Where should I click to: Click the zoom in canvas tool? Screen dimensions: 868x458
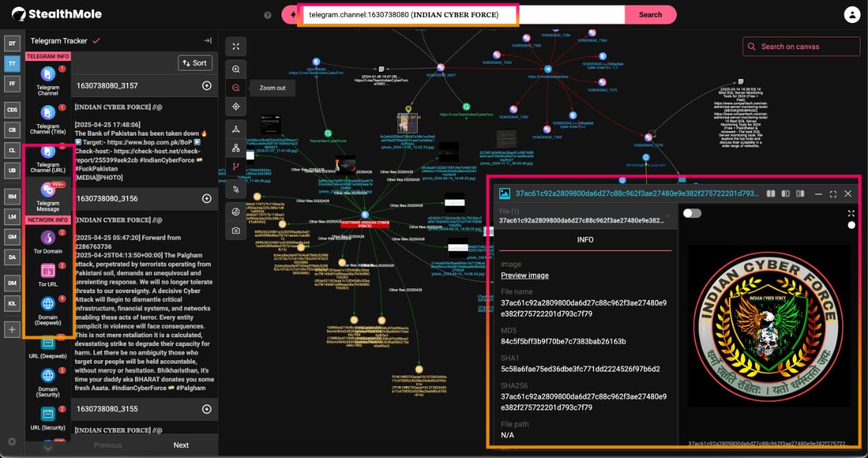coord(236,69)
